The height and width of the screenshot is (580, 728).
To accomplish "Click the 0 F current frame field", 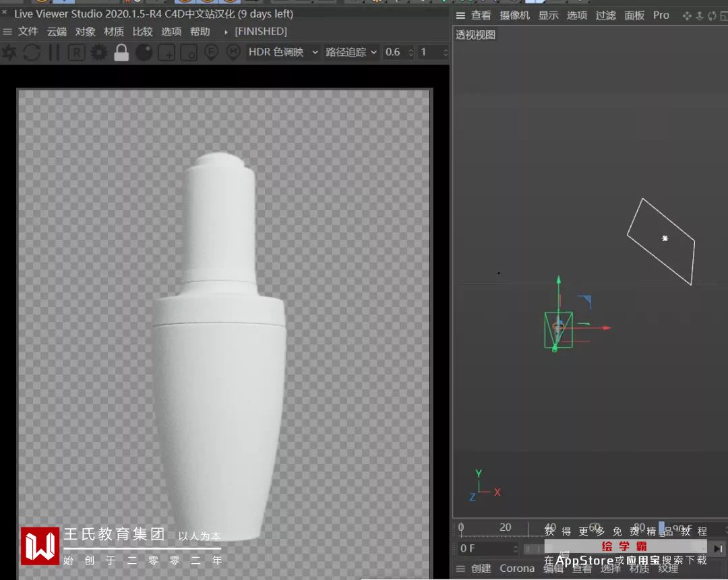I will [484, 548].
